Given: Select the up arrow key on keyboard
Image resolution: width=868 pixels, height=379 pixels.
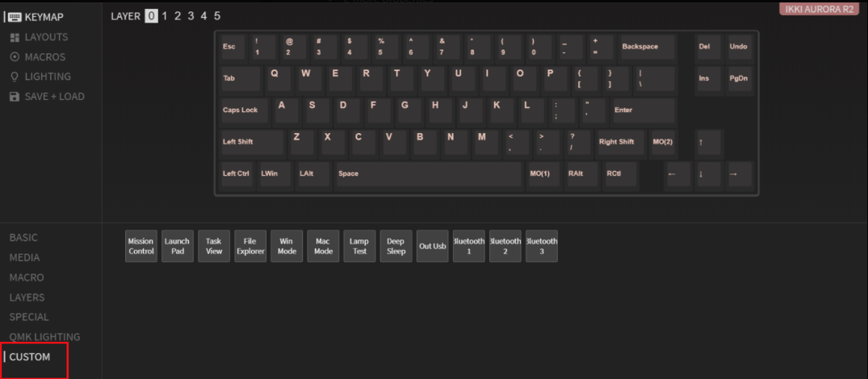Looking at the screenshot, I should tap(709, 143).
